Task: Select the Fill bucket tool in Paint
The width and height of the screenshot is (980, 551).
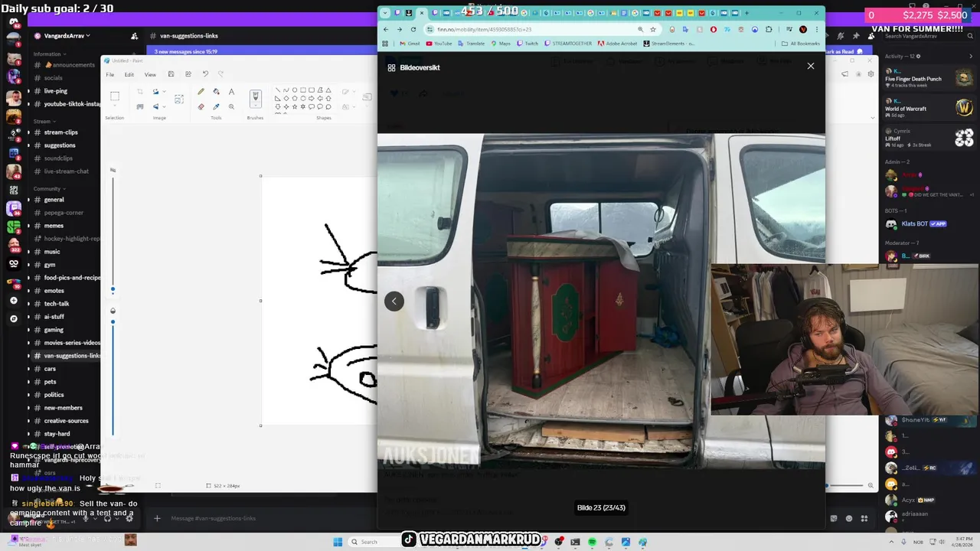Action: point(216,91)
